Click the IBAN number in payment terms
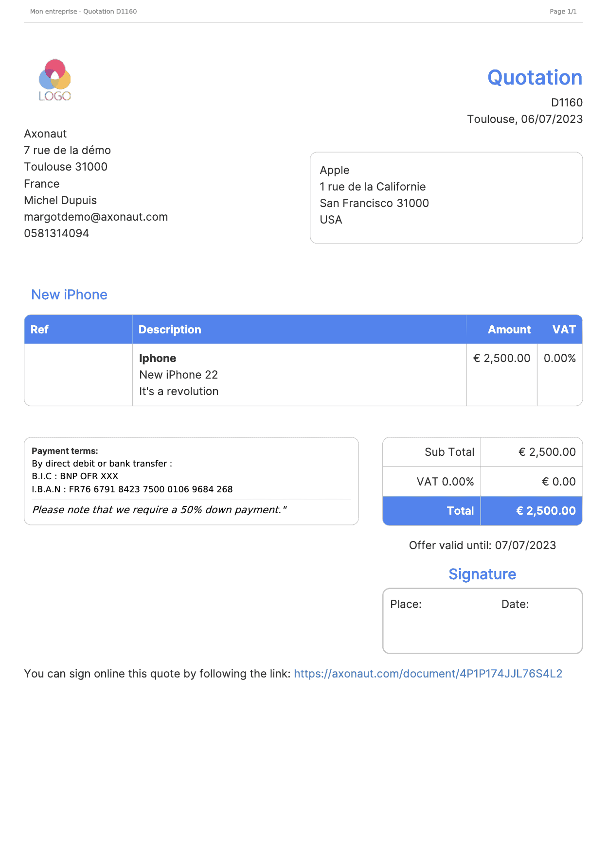This screenshot has width=608, height=868. pyautogui.click(x=150, y=489)
